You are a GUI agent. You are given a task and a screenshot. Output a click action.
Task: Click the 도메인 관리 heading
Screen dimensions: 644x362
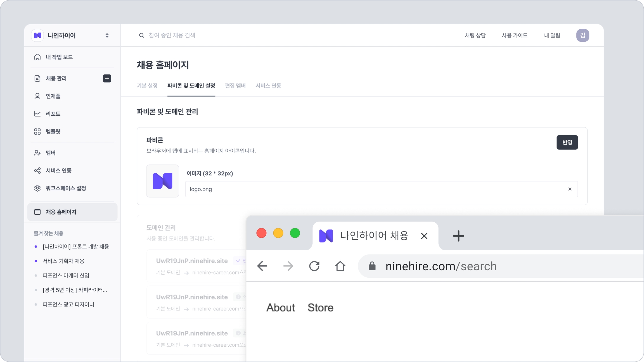click(x=161, y=228)
